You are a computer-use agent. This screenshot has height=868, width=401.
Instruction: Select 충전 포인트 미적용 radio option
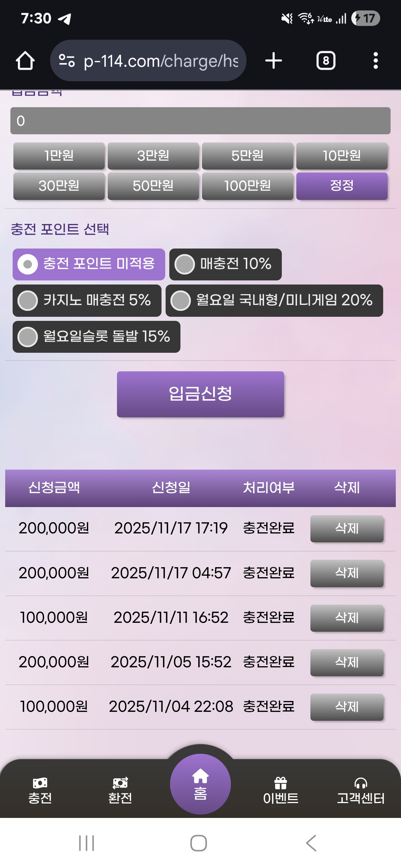point(28,264)
